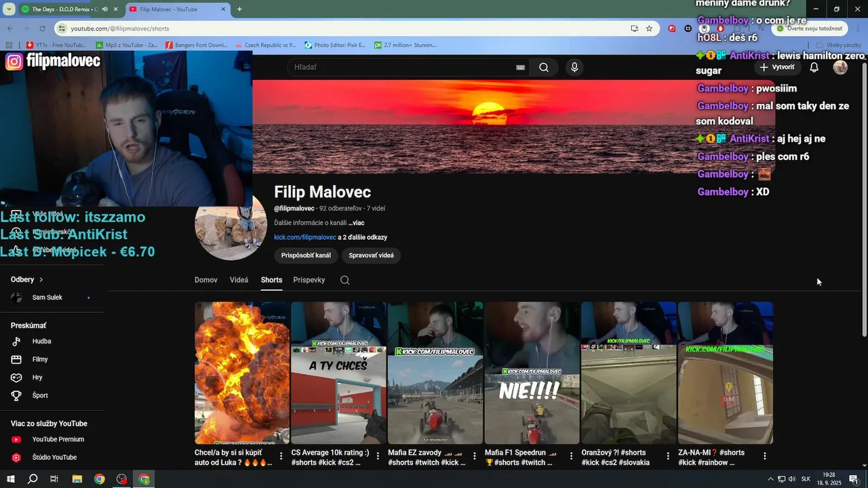Screen dimensions: 868x488
Task: Open ZA-NA-MI short thumbnail
Action: pos(726,373)
